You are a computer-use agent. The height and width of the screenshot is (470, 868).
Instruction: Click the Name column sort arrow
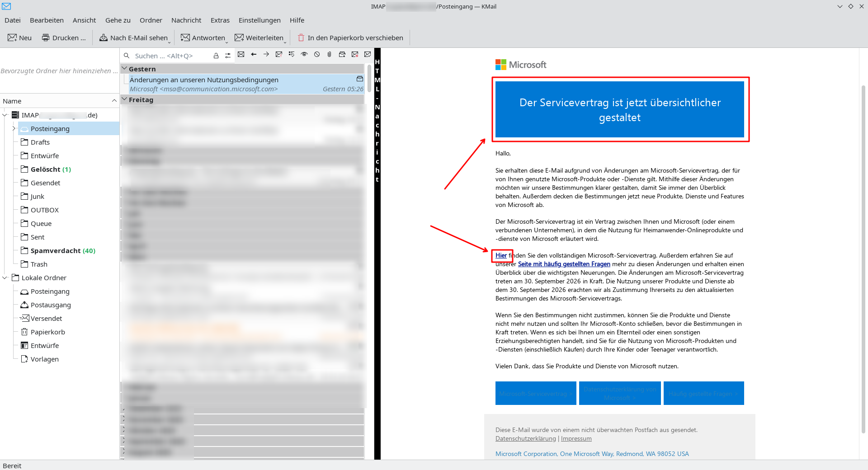[114, 101]
